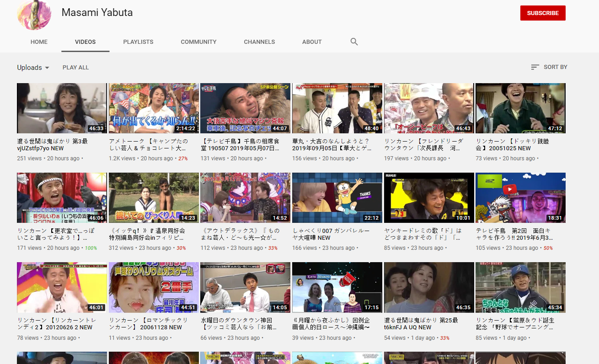Subscribe to the Masami Yabuta channel
Viewport: 599px width, 364px height.
click(543, 13)
